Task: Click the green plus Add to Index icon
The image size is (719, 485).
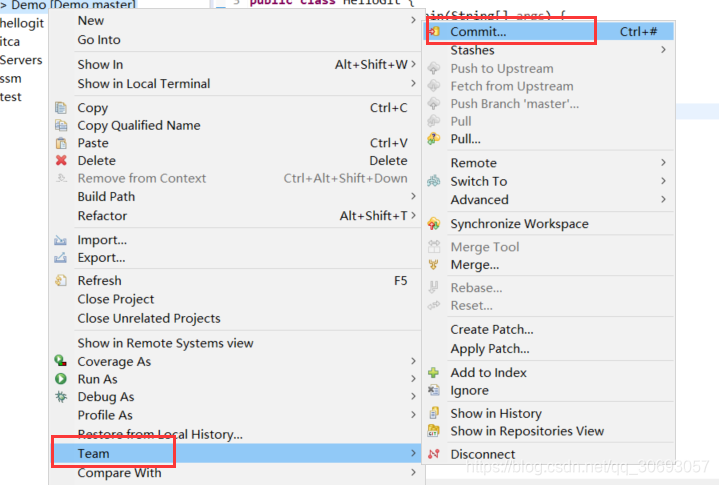Action: tap(434, 373)
